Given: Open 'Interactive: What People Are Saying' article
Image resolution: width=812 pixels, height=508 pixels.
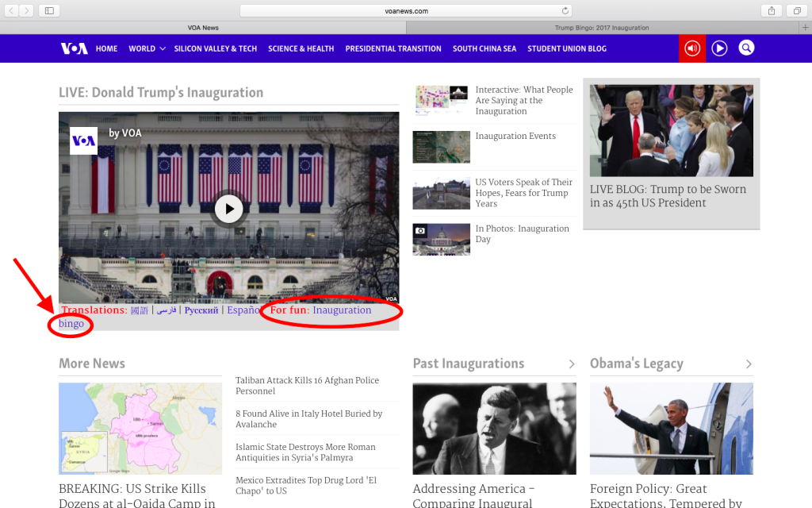Looking at the screenshot, I should (x=524, y=101).
